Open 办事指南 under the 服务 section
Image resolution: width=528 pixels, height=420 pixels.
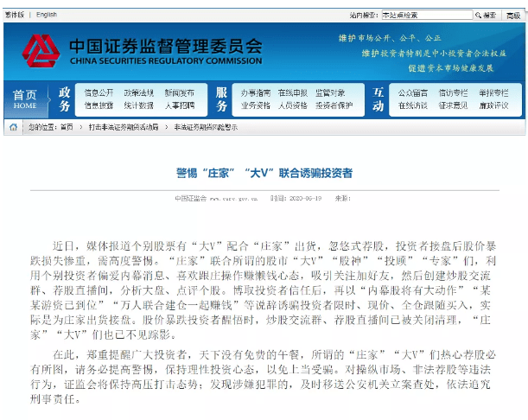pyautogui.click(x=255, y=92)
